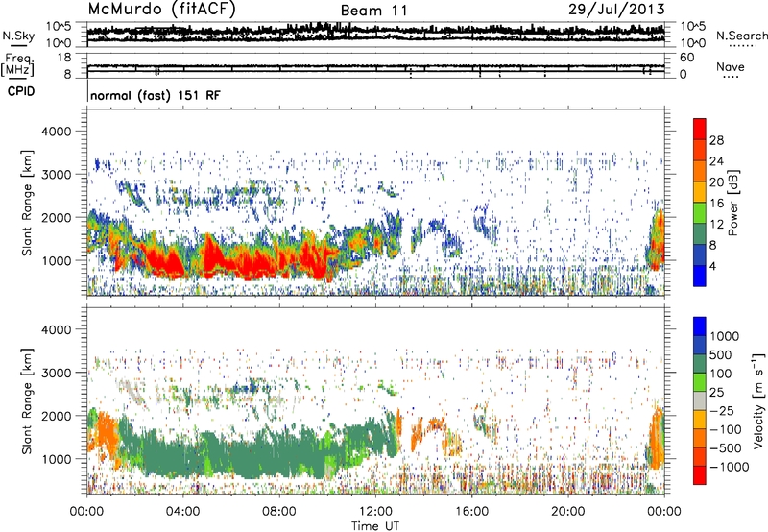Screen dimensions: 768x532
Task: Click the gray -25 to 25 velocity swatch
Action: [x=700, y=400]
